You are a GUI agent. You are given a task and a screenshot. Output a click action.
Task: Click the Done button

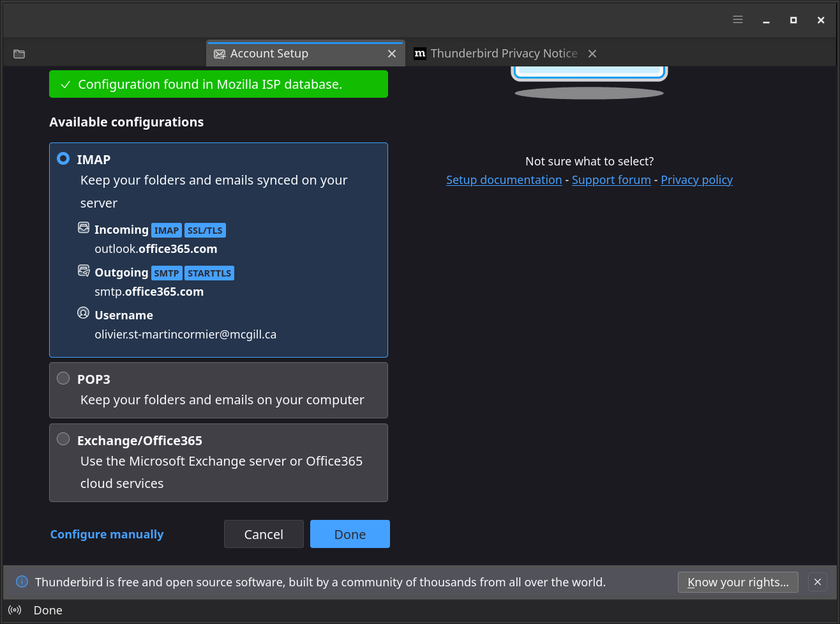[350, 534]
